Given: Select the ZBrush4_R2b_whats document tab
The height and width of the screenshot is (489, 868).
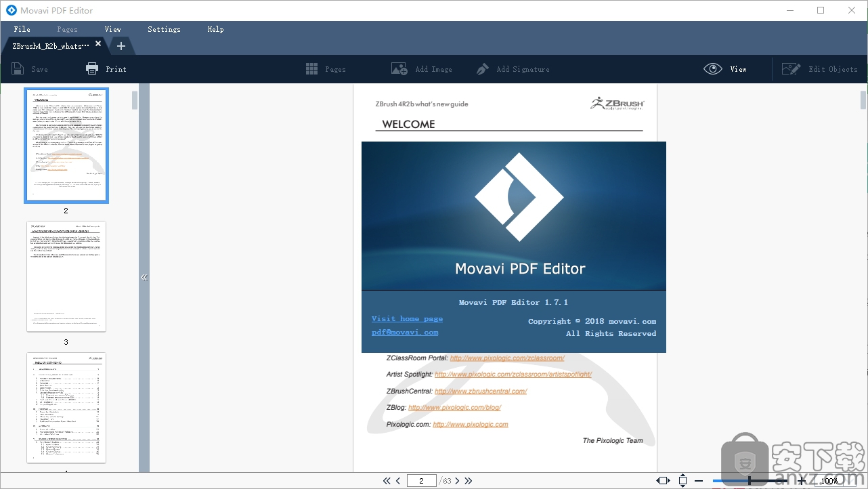Looking at the screenshot, I should 51,46.
